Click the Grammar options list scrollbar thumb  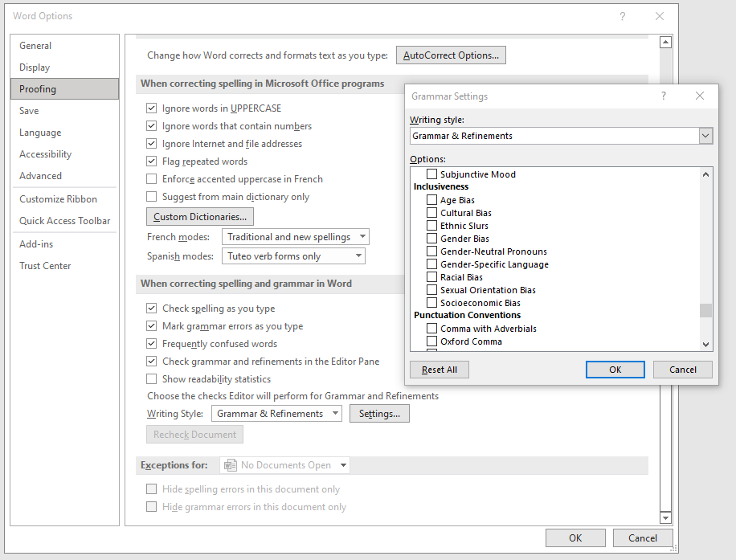(705, 310)
